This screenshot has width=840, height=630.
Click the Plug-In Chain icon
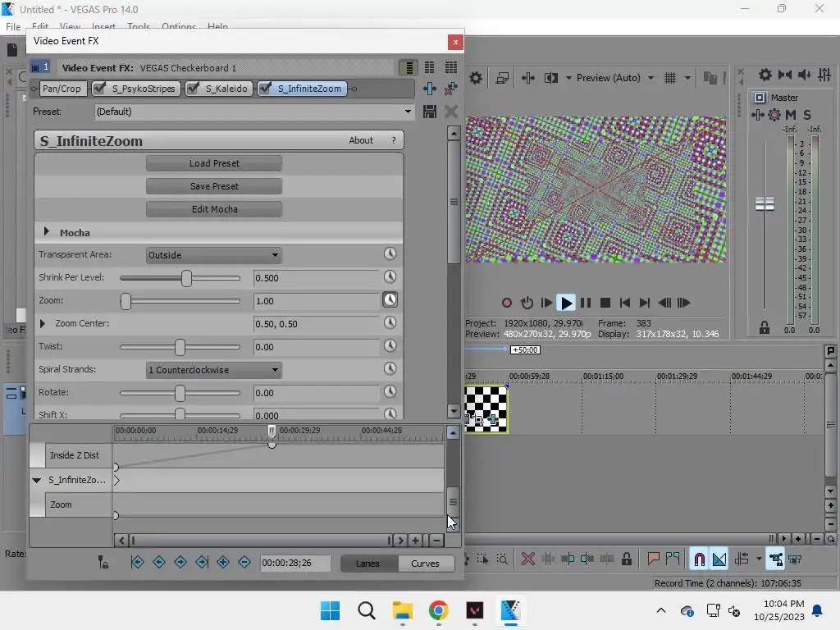[430, 89]
